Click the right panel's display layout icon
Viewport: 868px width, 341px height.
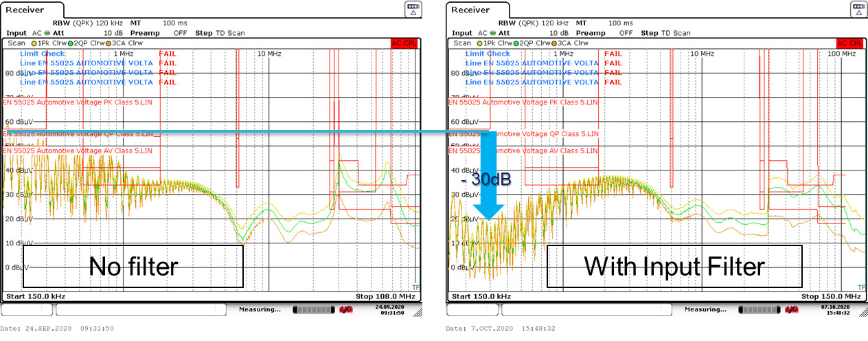click(858, 9)
